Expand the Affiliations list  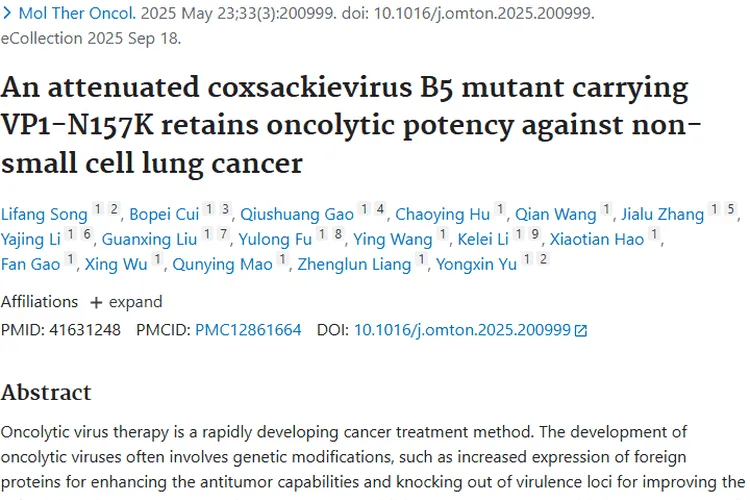pyautogui.click(x=125, y=302)
